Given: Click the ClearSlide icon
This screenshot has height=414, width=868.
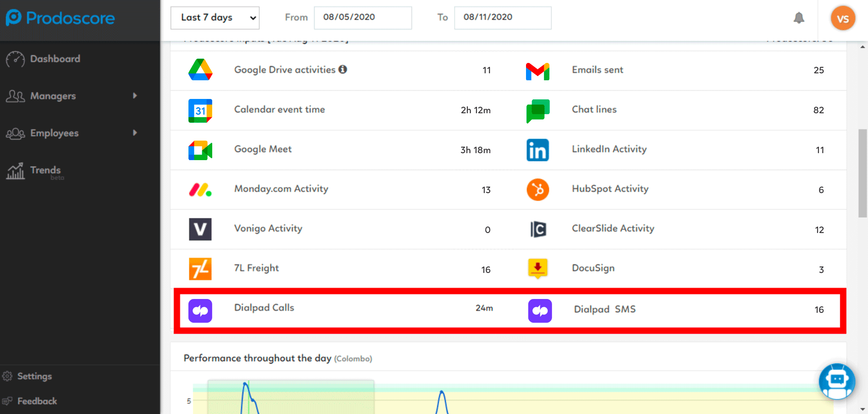Looking at the screenshot, I should (538, 229).
